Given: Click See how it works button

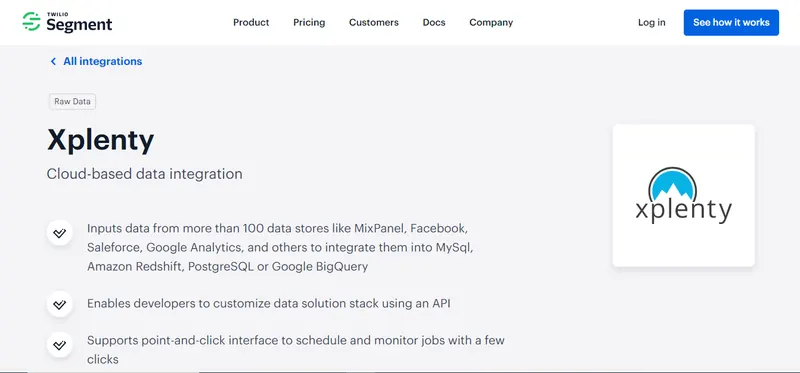Looking at the screenshot, I should pos(731,22).
